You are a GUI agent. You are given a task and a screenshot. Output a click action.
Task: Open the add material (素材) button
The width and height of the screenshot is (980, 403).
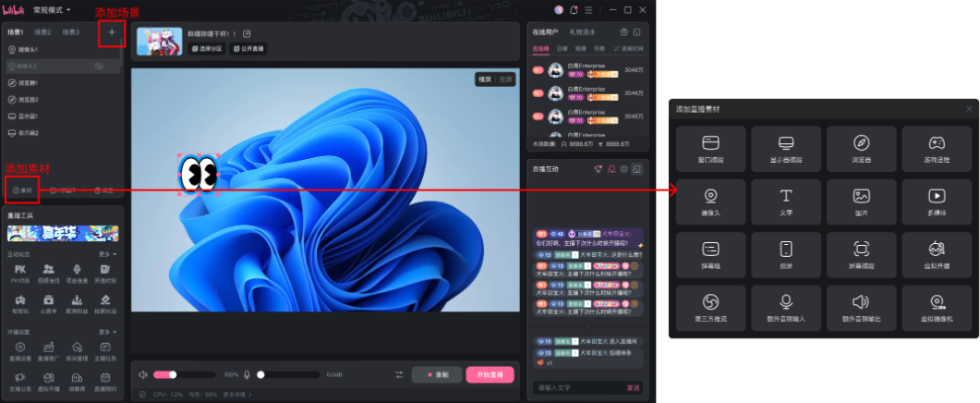click(21, 189)
